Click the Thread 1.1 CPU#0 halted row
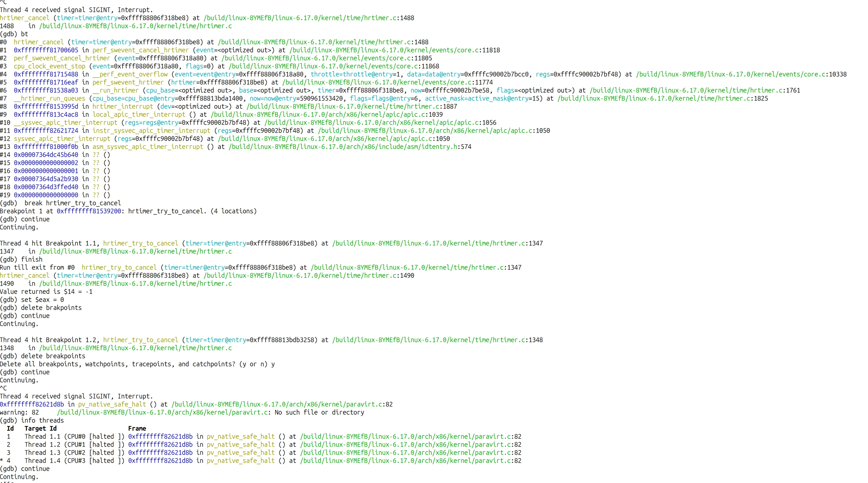Image resolution: width=868 pixels, height=483 pixels. (x=74, y=437)
